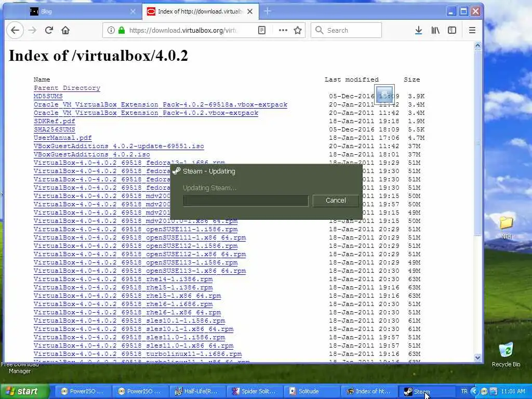532x399 pixels.
Task: Click page scrollbar down arrow
Action: click(x=478, y=357)
